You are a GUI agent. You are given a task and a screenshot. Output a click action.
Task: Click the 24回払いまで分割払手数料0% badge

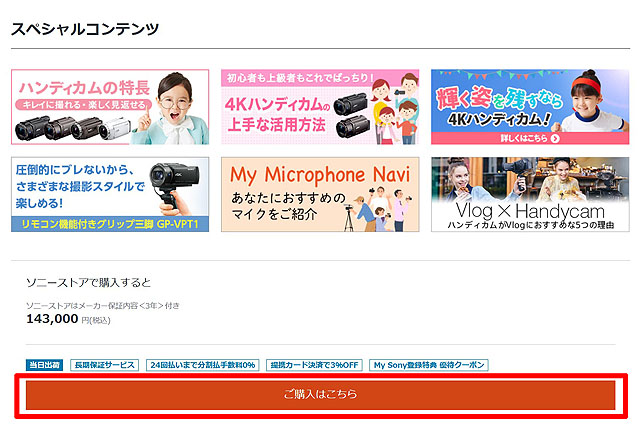coord(202,365)
